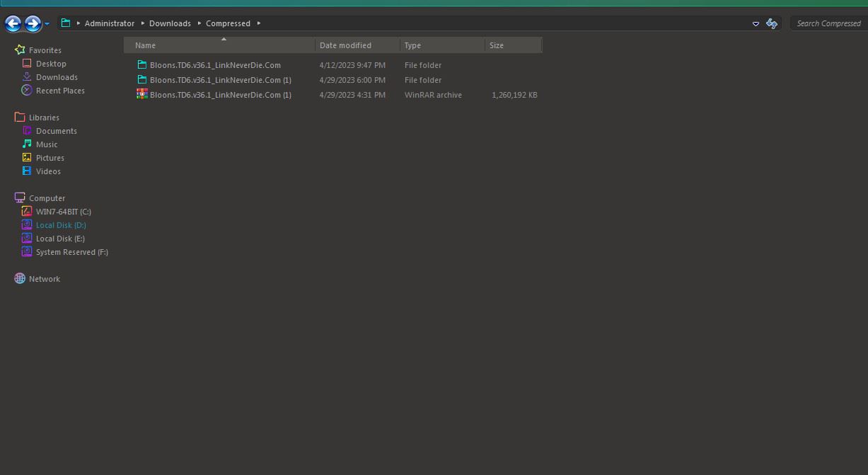Viewport: 868px width, 475px height.
Task: Go forward with the Forward arrow button
Action: pos(33,24)
